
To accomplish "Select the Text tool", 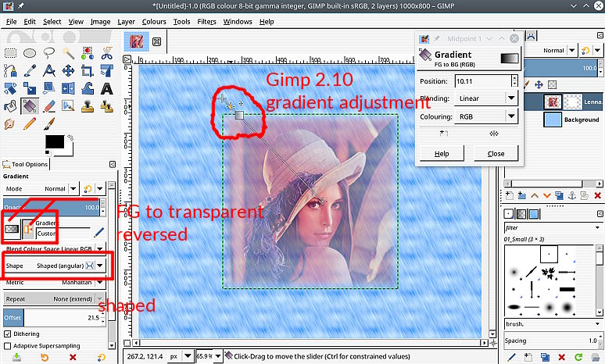I will pyautogui.click(x=107, y=88).
